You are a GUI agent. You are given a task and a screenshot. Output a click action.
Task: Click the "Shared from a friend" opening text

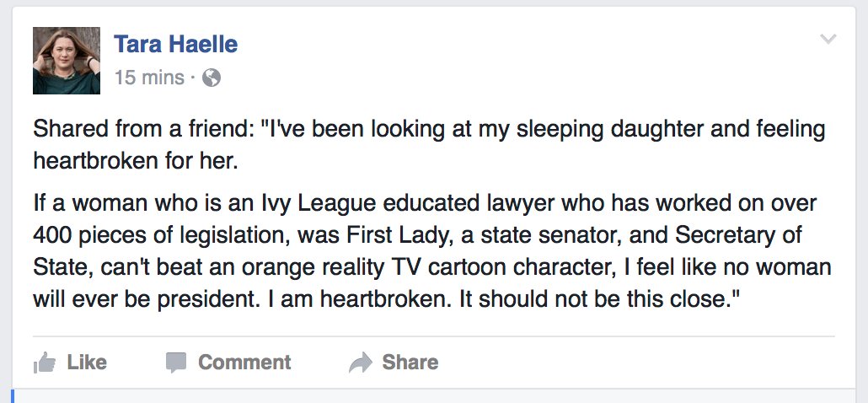142,130
